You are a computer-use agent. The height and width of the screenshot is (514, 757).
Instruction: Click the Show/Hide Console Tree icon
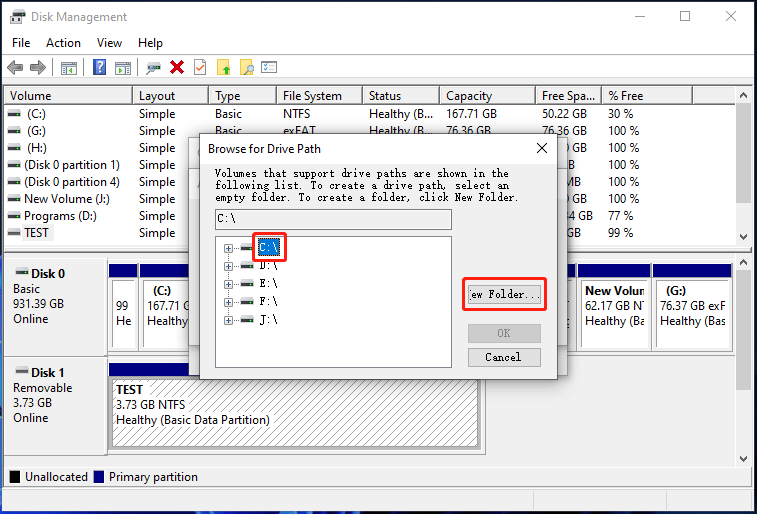(69, 68)
